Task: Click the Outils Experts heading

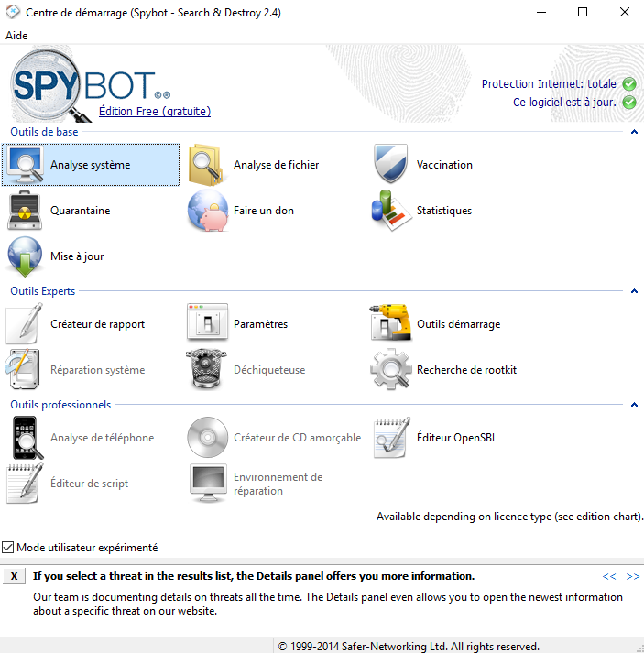Action: [42, 290]
